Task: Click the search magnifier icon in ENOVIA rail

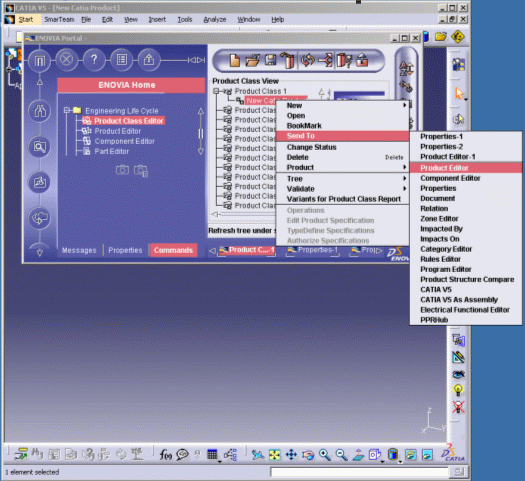Action: click(x=40, y=147)
